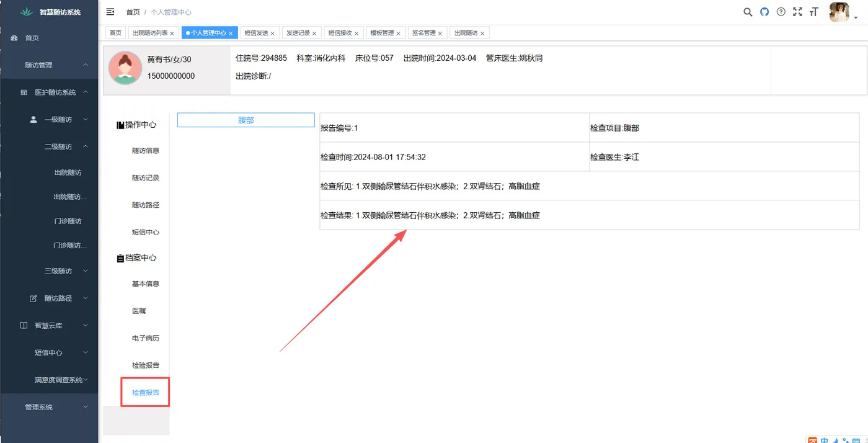868x443 pixels.
Task: Click the book icon beside 智慧云库
Action: [x=24, y=325]
